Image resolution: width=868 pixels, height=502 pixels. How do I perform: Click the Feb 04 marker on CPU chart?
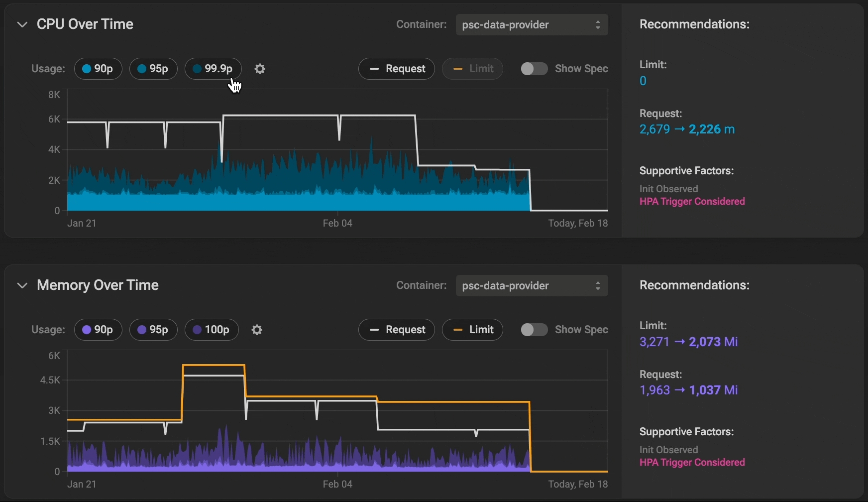pos(337,223)
